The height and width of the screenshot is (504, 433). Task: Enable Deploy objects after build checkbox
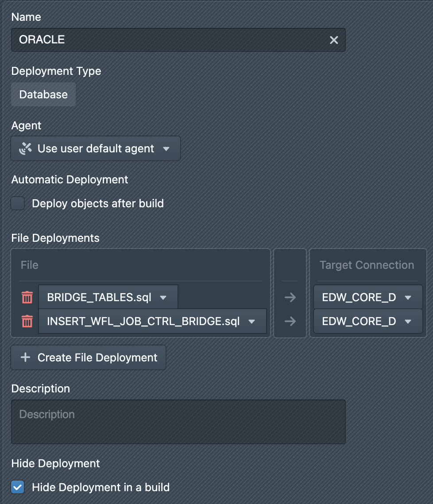click(18, 204)
